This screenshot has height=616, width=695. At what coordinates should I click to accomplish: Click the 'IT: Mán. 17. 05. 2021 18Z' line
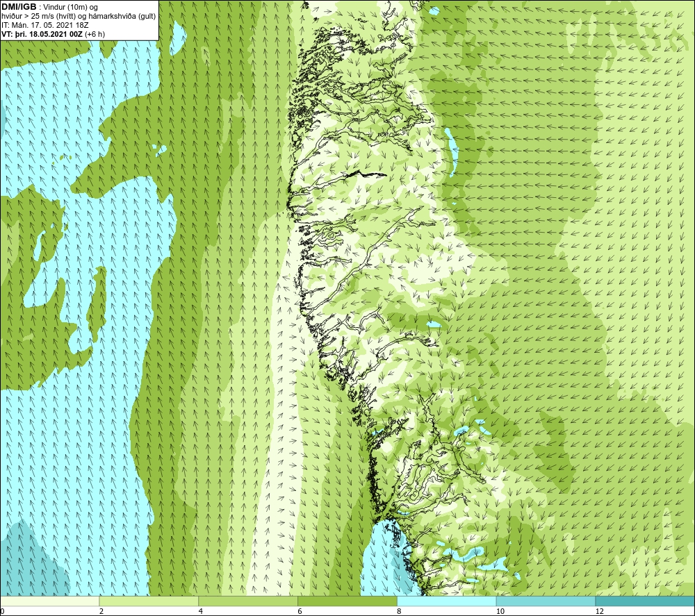click(x=44, y=25)
